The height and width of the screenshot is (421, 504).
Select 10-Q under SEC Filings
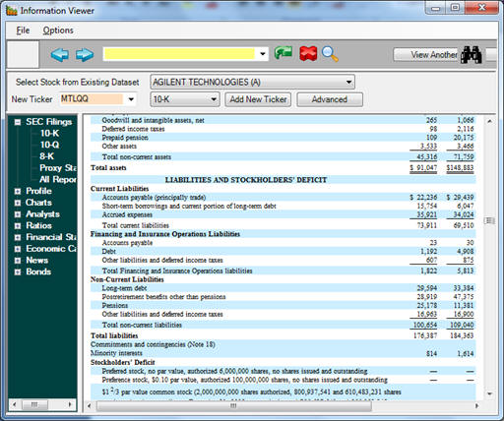point(50,145)
